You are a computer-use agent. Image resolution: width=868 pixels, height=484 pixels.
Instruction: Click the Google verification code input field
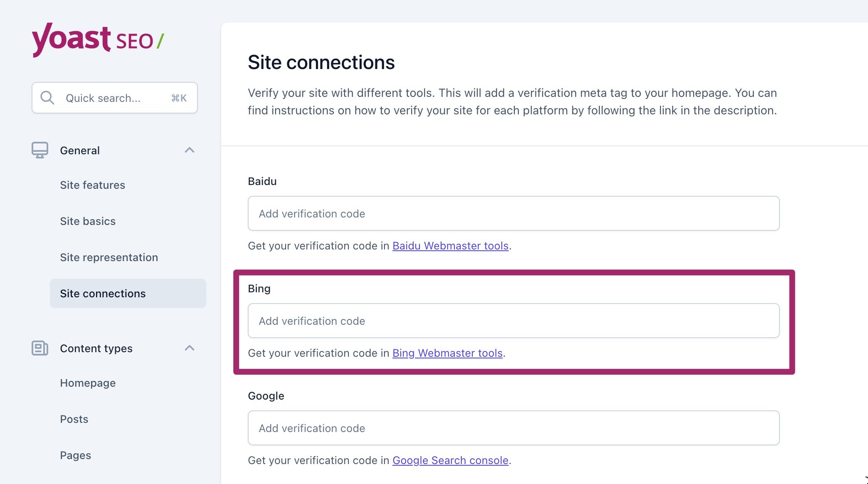click(x=513, y=427)
